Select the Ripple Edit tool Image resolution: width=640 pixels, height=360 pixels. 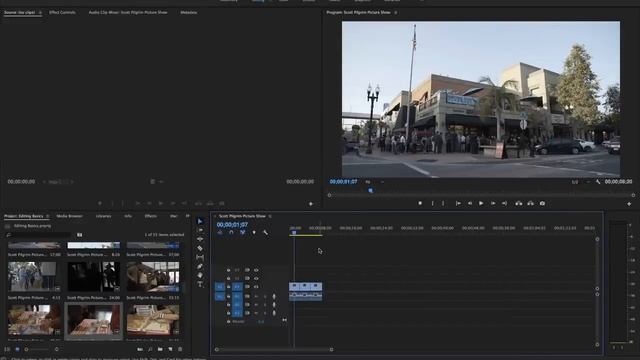200,239
